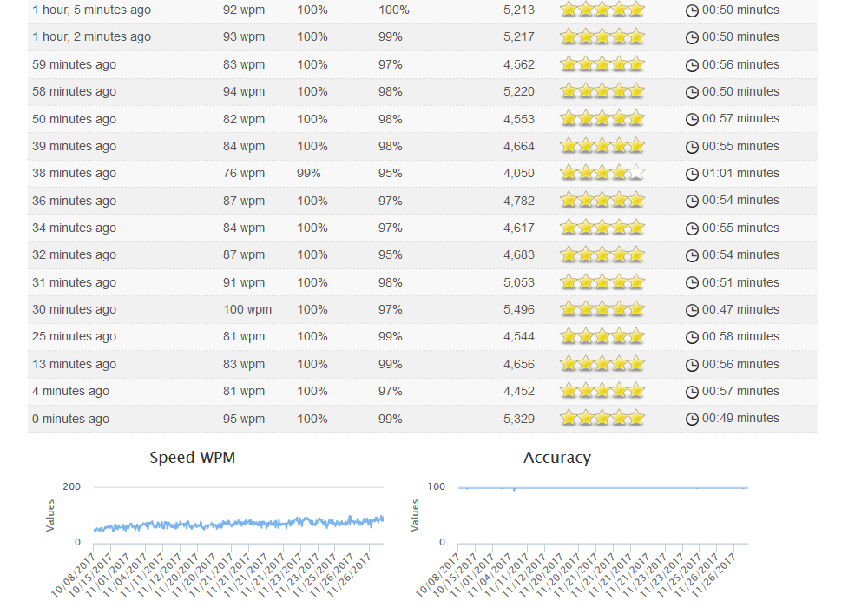Image resolution: width=868 pixels, height=608 pixels.
Task: Click the 'Speed WPM' chart title
Action: [x=192, y=458]
